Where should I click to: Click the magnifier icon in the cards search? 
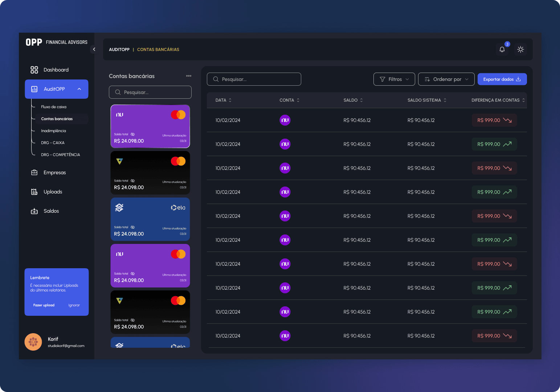coord(118,92)
